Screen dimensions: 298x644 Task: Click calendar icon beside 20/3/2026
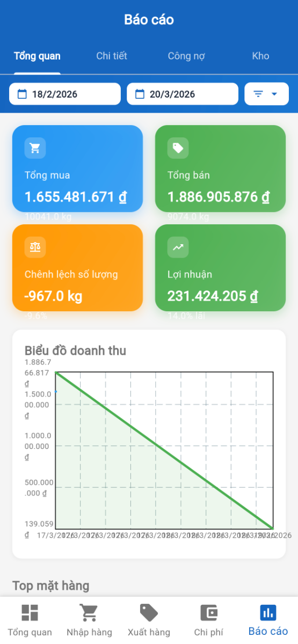tap(140, 94)
